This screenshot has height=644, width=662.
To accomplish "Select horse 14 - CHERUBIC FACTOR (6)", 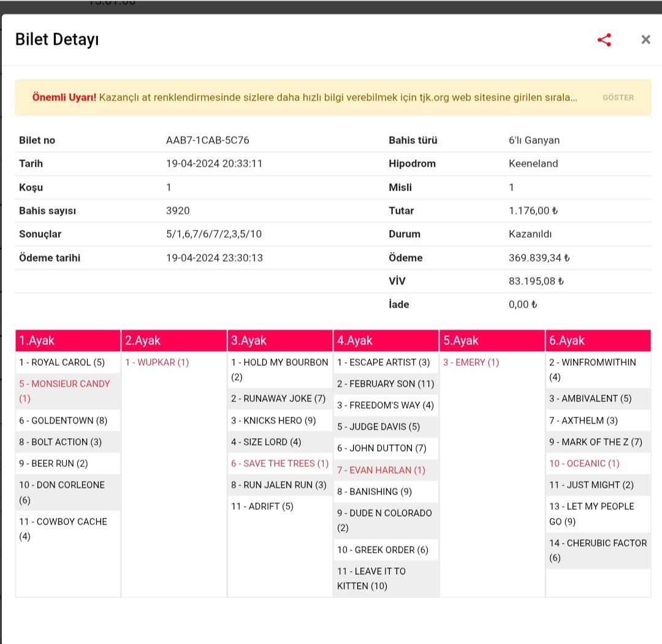I will point(598,551).
